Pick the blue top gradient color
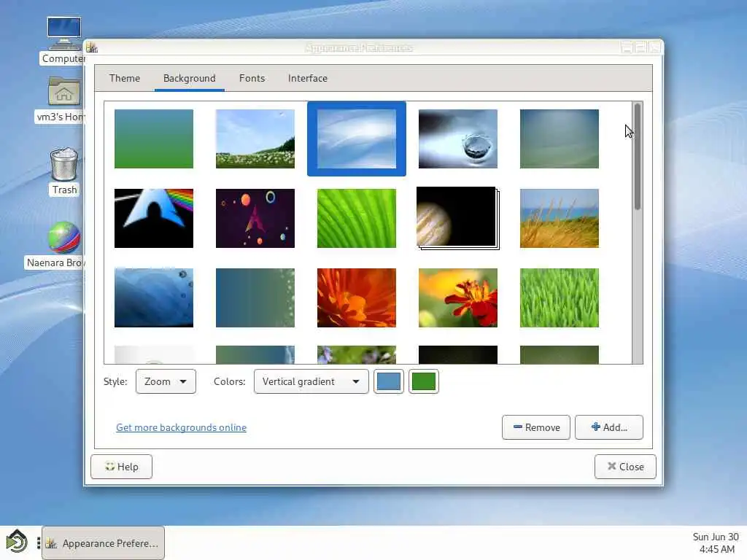The width and height of the screenshot is (747, 560). pos(389,381)
